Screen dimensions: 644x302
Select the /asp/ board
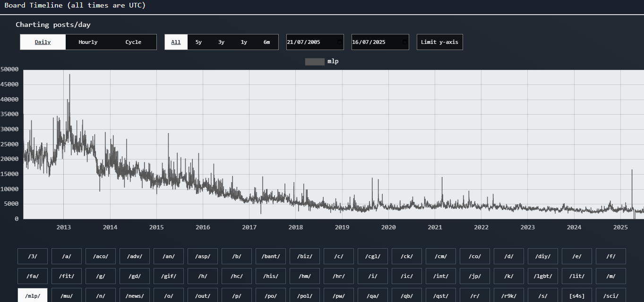point(203,256)
